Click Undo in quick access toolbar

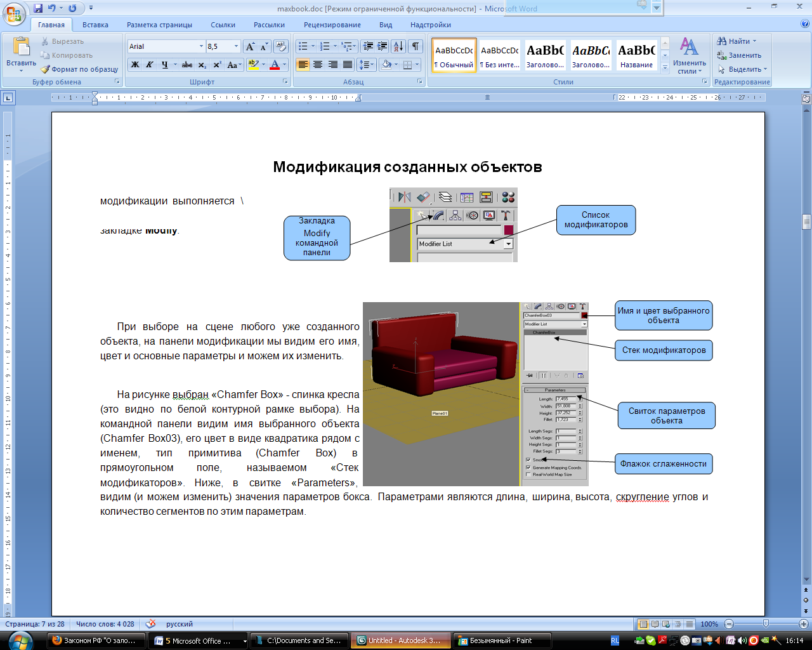click(52, 8)
